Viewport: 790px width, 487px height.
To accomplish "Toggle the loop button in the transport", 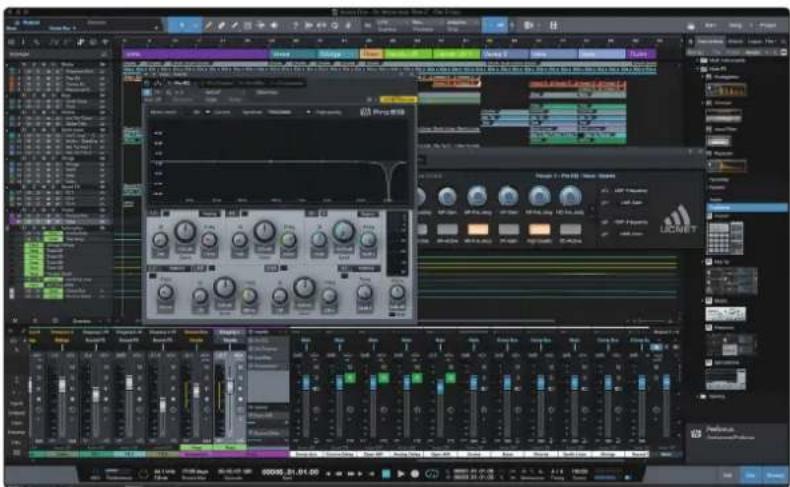I will (x=432, y=474).
